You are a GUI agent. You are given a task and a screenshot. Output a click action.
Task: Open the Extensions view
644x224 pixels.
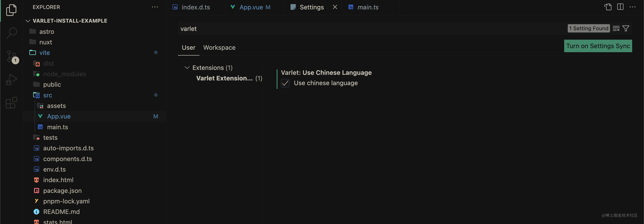[x=11, y=103]
